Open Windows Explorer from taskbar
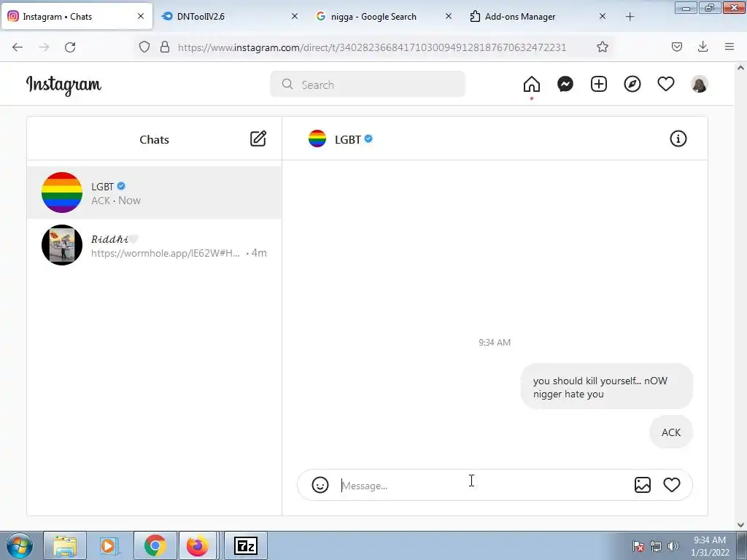The image size is (747, 560). click(x=65, y=545)
